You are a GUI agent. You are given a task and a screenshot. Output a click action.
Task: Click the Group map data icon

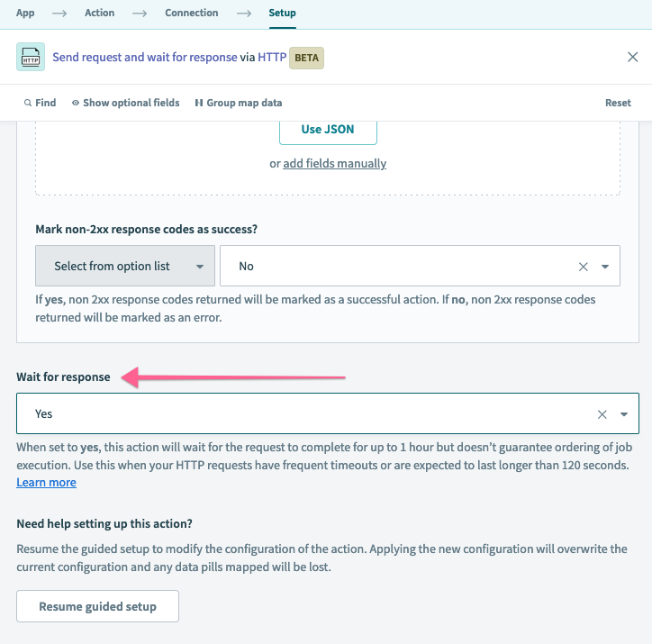pyautogui.click(x=198, y=103)
